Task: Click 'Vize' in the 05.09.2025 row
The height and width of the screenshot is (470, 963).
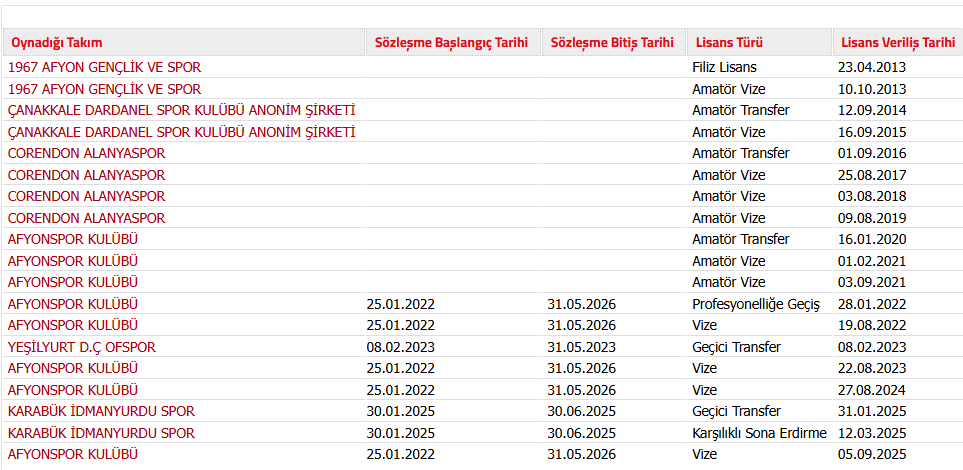Action: (704, 454)
